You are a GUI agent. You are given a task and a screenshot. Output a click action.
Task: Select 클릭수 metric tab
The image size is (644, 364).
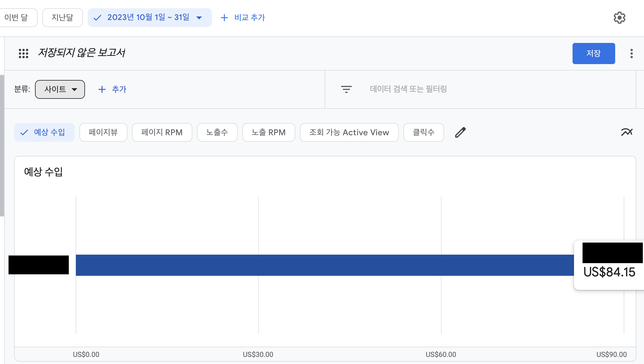point(422,132)
